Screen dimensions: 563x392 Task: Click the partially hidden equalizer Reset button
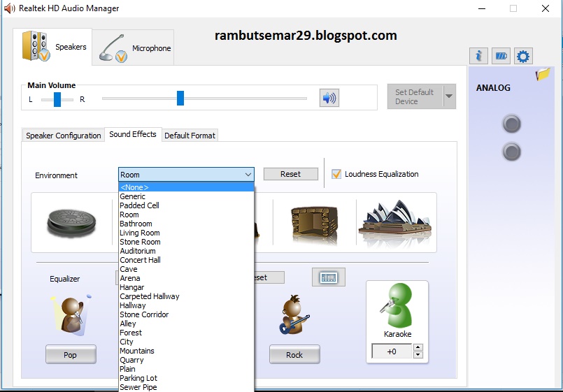click(x=269, y=277)
